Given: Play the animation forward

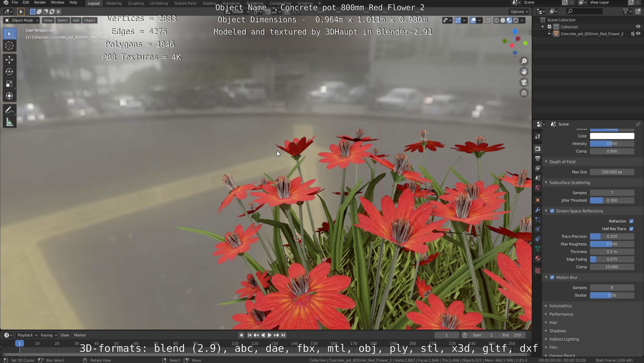Looking at the screenshot, I should click(x=269, y=335).
